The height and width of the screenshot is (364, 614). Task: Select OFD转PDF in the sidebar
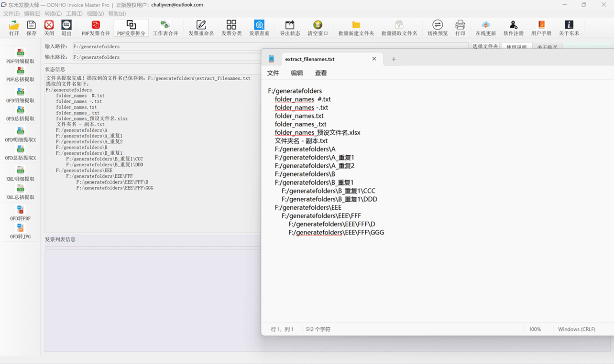20,213
